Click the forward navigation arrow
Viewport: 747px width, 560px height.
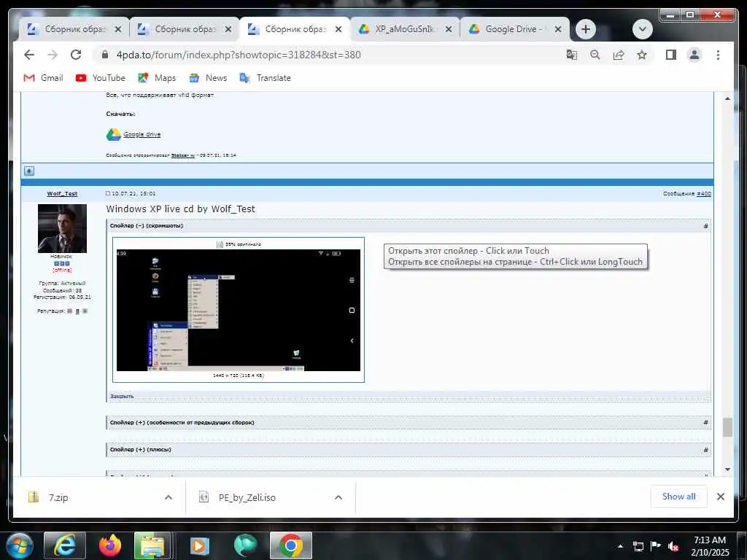53,55
